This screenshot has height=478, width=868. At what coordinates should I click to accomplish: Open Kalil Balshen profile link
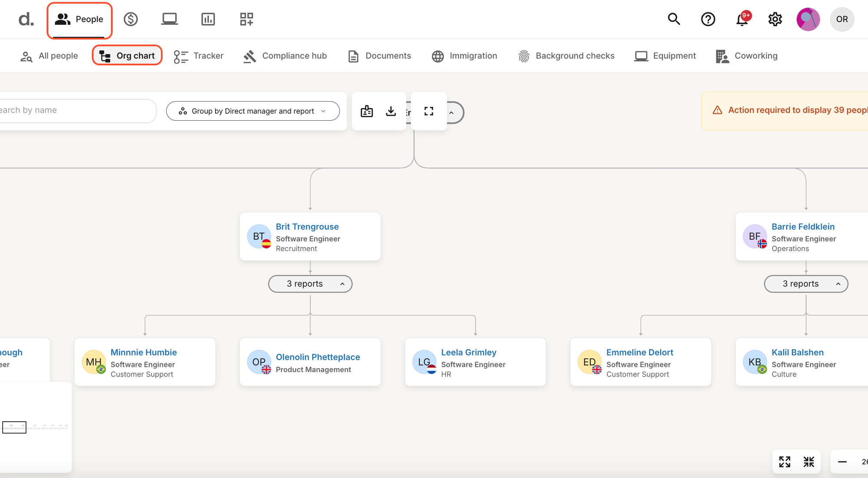[x=798, y=353]
